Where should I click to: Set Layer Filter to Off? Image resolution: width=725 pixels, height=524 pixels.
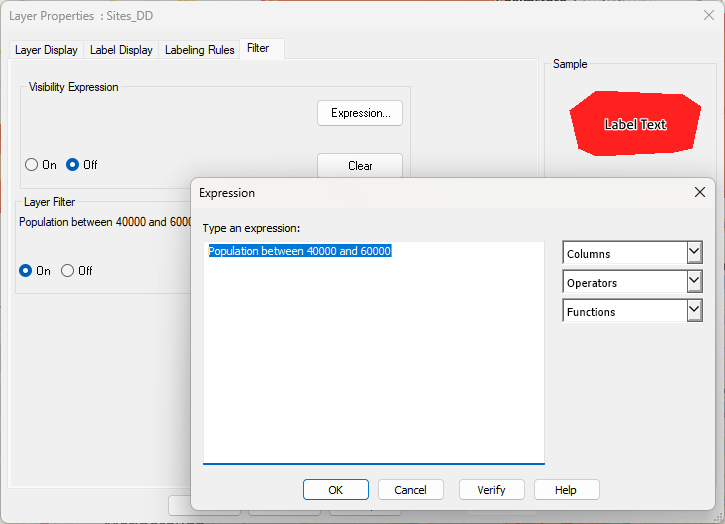[68, 271]
